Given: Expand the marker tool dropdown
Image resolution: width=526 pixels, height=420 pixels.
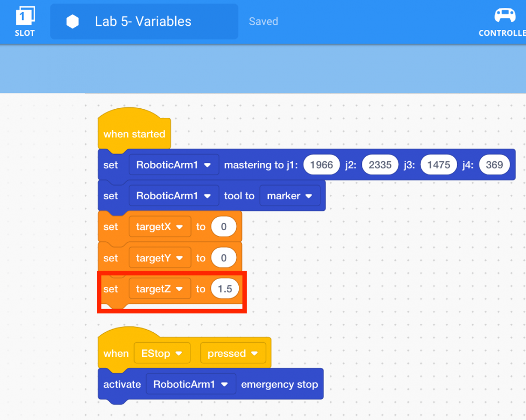Looking at the screenshot, I should coord(289,196).
